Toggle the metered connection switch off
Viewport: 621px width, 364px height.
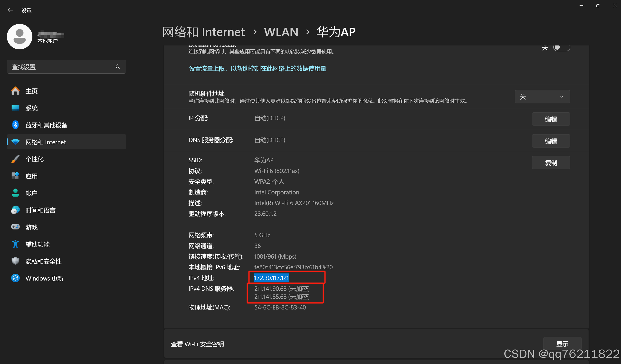tap(562, 47)
